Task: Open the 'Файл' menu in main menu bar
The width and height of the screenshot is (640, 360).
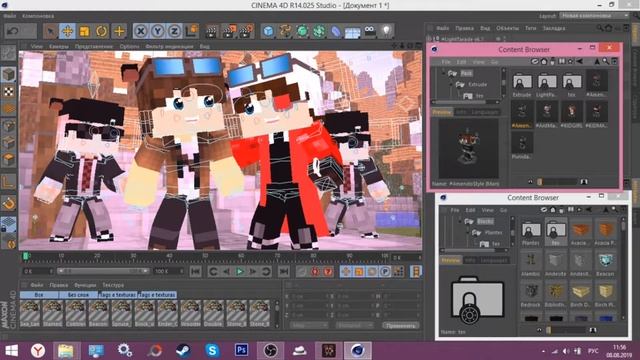Action: pyautogui.click(x=10, y=16)
